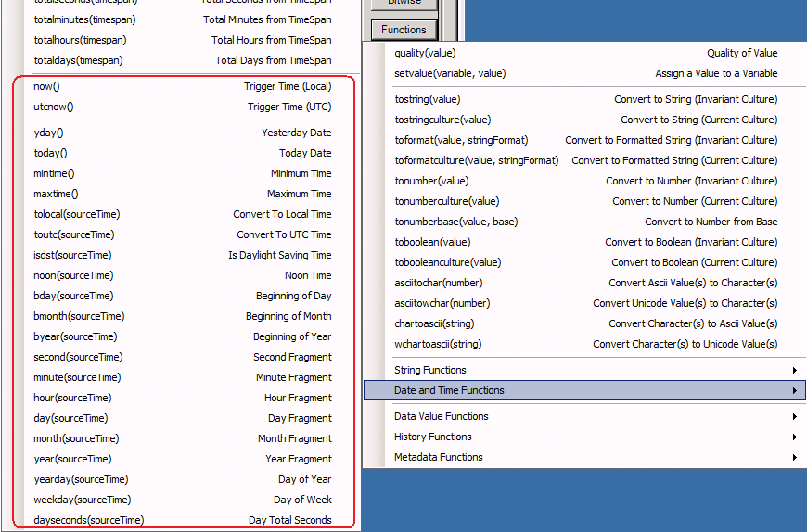807x532 pixels.
Task: Select bmonth(sourceTime) Beginning of Month
Action: click(182, 316)
